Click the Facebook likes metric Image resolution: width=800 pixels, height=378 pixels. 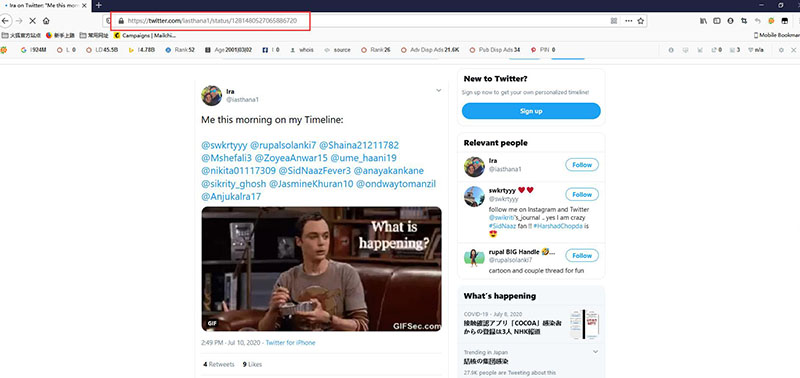click(x=270, y=50)
